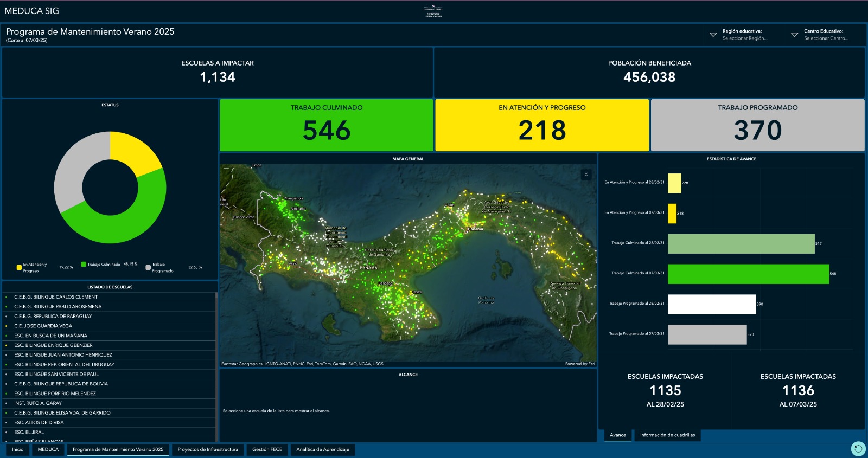
Task: Select INST. RUFO A. GARAY row
Action: point(109,403)
